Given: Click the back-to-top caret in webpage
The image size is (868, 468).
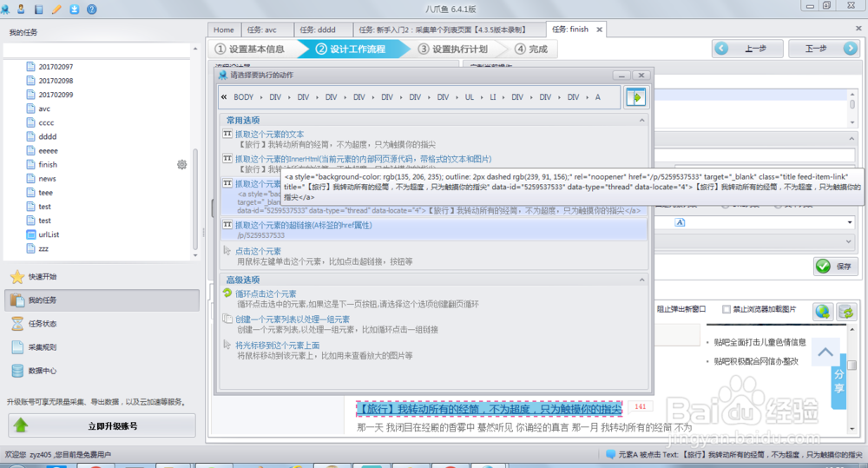Looking at the screenshot, I should point(825,352).
